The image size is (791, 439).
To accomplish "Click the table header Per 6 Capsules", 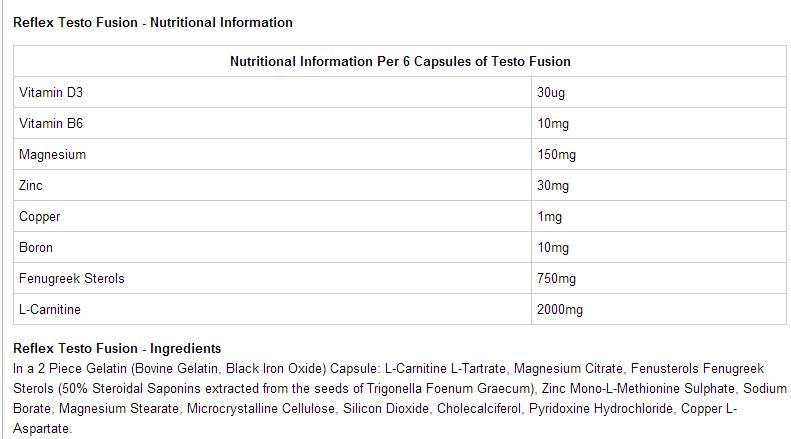I will [400, 61].
